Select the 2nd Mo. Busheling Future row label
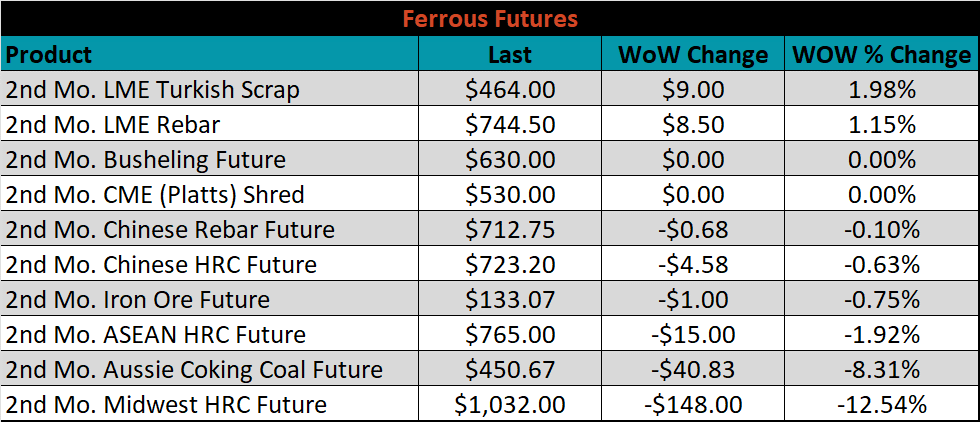The height and width of the screenshot is (422, 980). (x=209, y=159)
